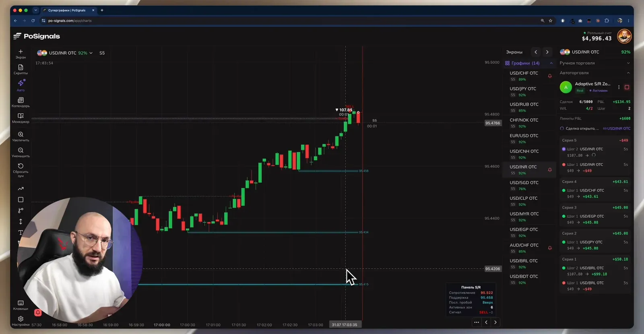Select the trend line drawing tool

21,189
